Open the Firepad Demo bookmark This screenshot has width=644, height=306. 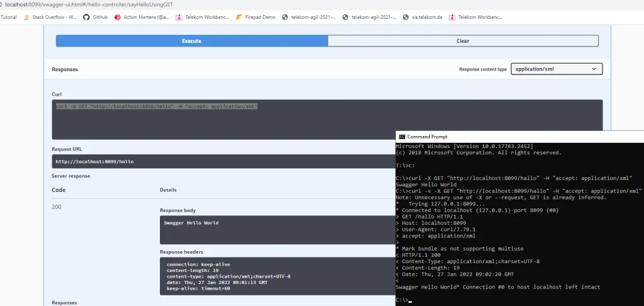(x=256, y=17)
